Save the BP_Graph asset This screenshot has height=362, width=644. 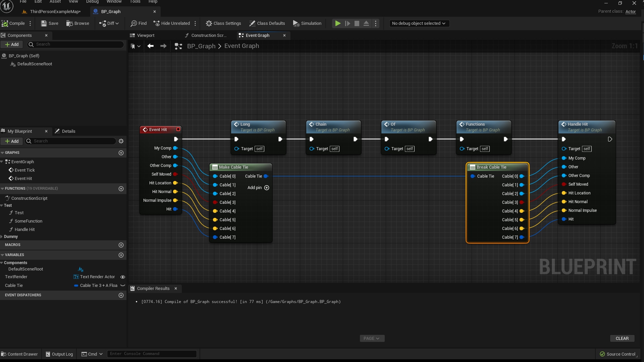[x=49, y=23]
